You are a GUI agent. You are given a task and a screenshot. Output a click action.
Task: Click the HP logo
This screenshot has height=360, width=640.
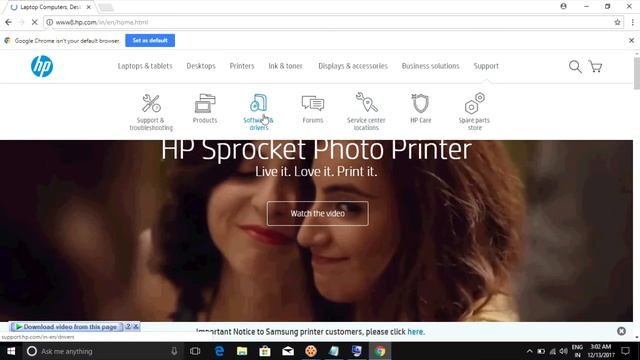point(42,66)
